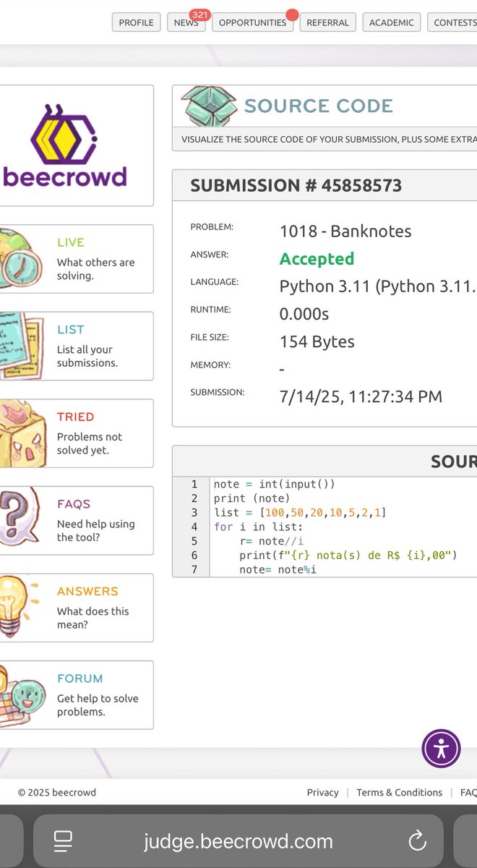
Task: Open the OPPORTUNITIES menu item
Action: click(x=252, y=22)
